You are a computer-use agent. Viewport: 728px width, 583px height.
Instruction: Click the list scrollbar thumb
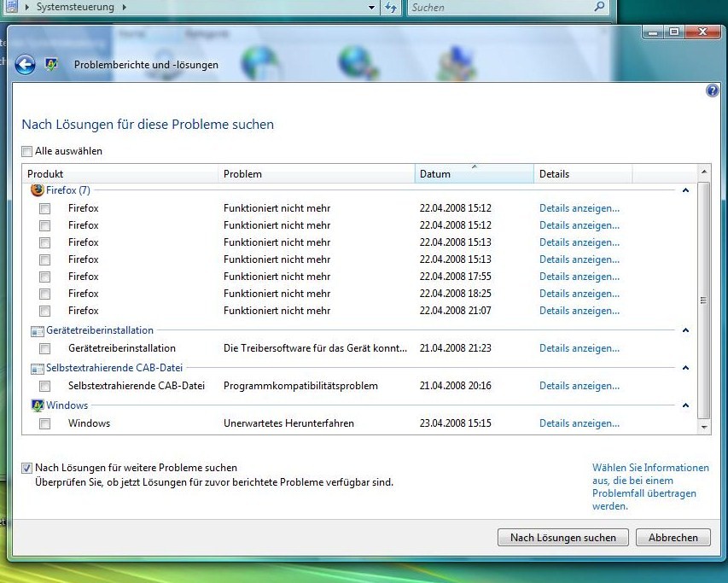click(x=704, y=300)
